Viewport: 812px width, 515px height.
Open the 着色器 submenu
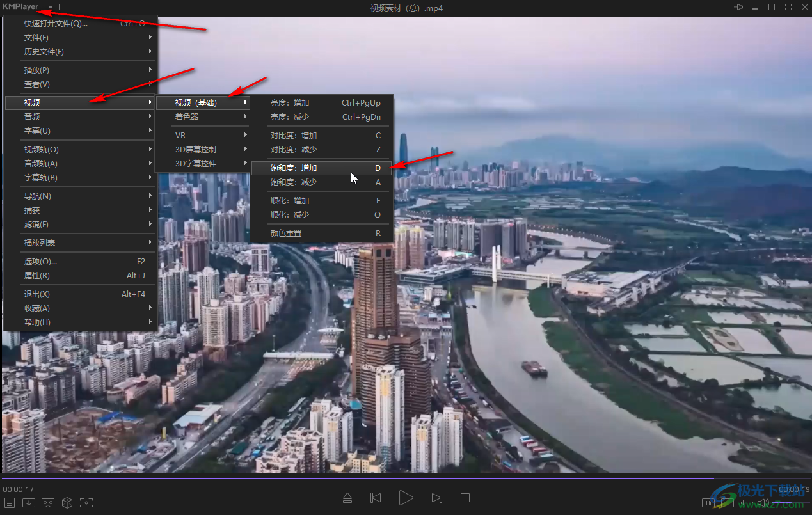point(202,116)
